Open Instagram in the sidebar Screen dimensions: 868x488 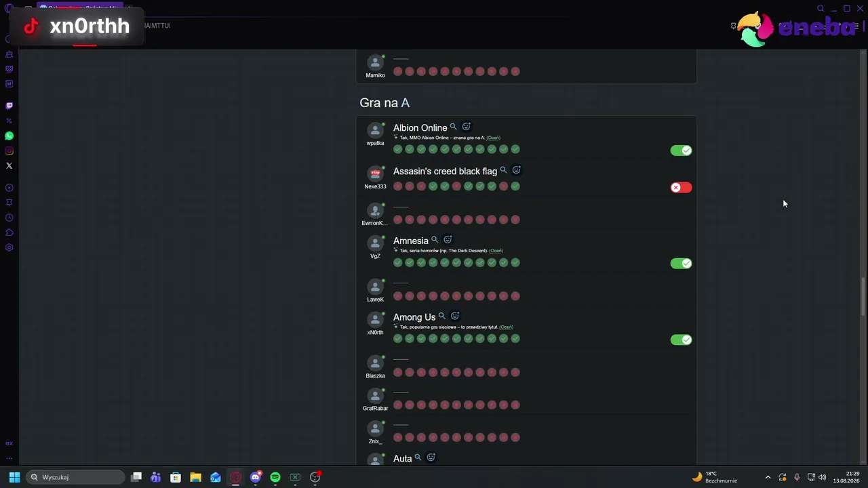(x=9, y=151)
